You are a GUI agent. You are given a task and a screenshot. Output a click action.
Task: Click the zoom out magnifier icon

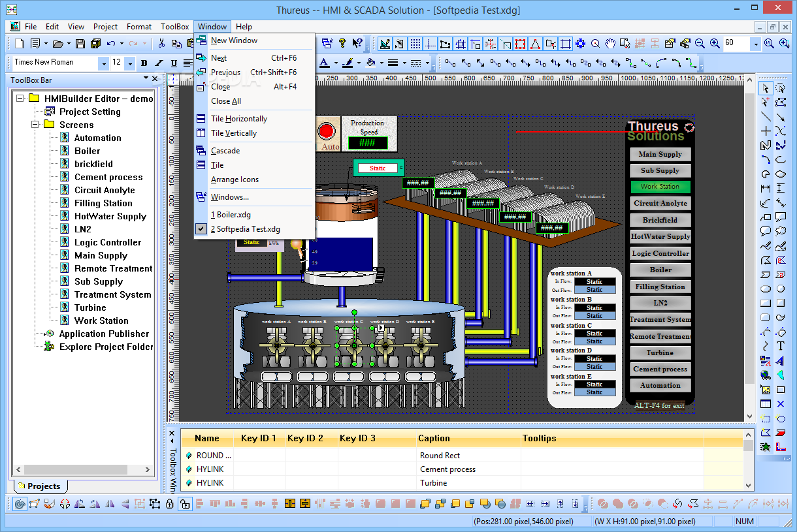coord(700,44)
